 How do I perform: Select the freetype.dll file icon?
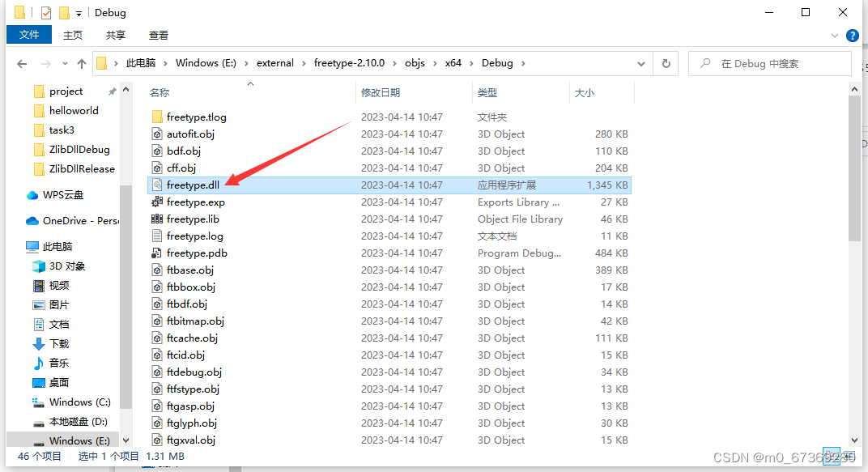[x=157, y=185]
